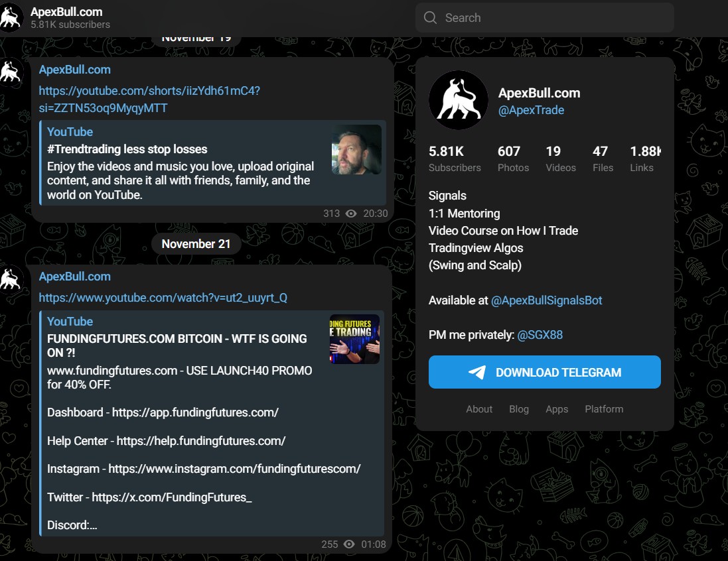Viewport: 728px width, 561px height.
Task: Open the 19 Videos counter
Action: [561, 158]
